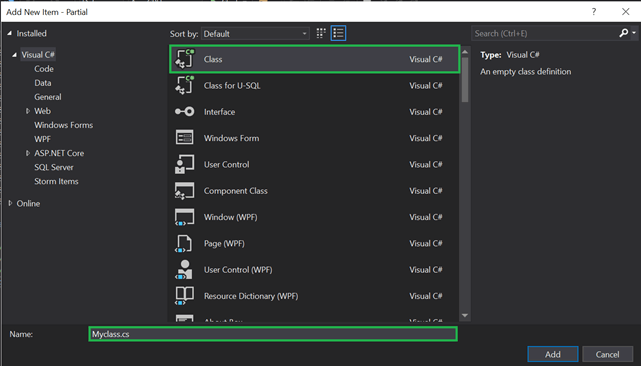This screenshot has height=366, width=641.
Task: Click the User Control template icon
Action: (x=184, y=164)
